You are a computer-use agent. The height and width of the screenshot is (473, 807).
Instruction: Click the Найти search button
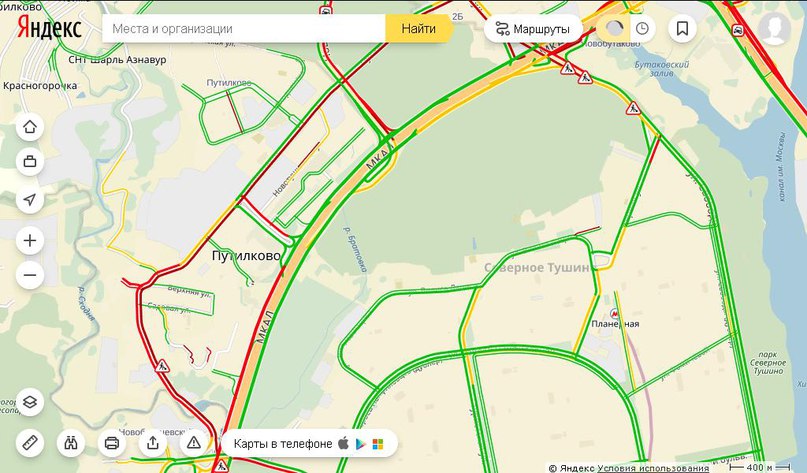pos(418,28)
